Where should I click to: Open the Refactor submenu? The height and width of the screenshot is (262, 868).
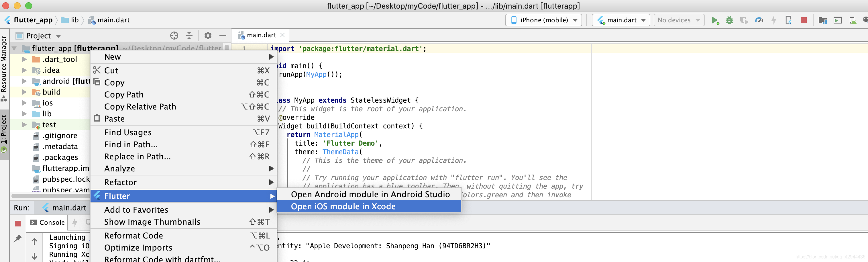(184, 182)
